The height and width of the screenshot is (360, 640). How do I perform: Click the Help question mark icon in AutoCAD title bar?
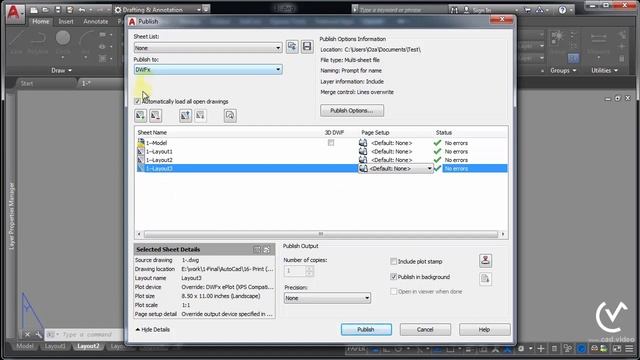(562, 10)
